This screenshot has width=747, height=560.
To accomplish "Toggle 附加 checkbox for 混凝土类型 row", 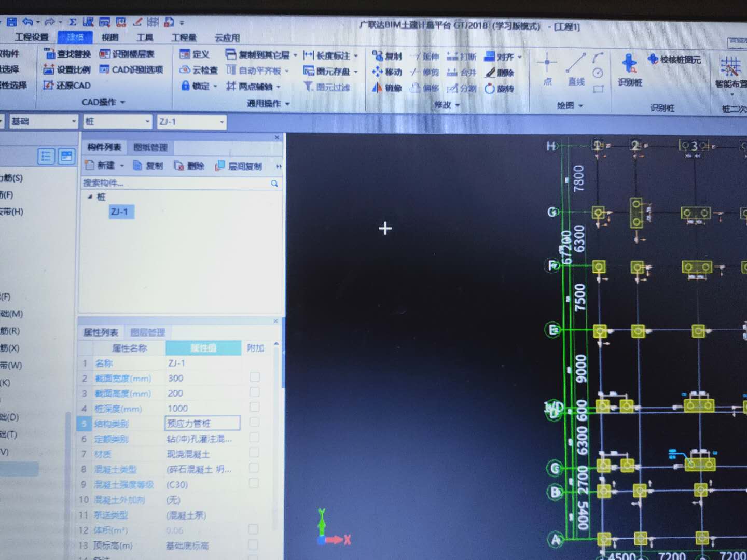I will pos(254,468).
